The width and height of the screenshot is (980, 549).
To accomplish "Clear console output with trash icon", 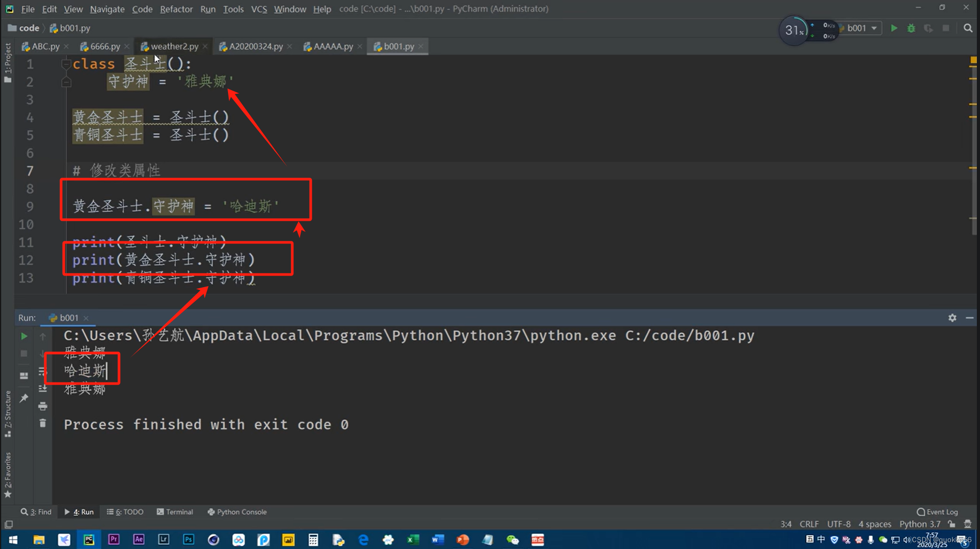I will [x=43, y=423].
